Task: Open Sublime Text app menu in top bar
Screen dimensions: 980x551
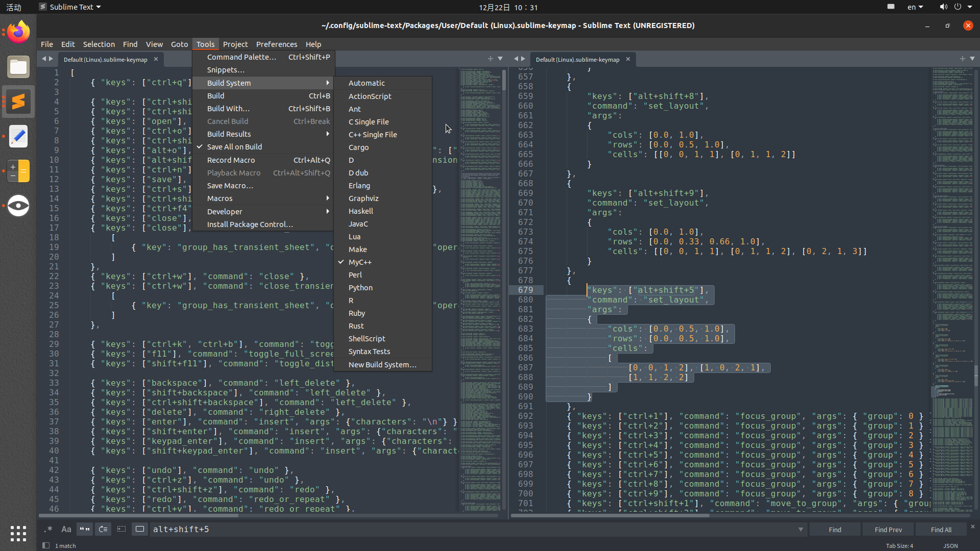Action: coord(70,7)
